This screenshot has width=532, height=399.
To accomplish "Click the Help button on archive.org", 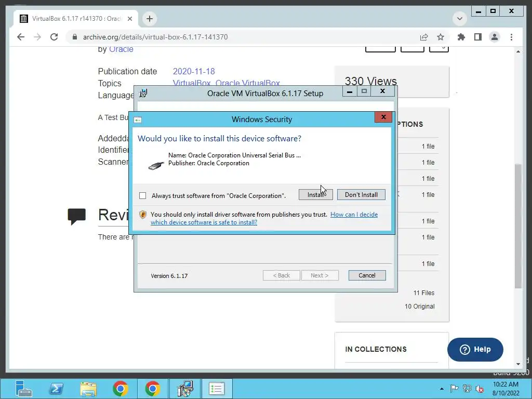I will (475, 350).
